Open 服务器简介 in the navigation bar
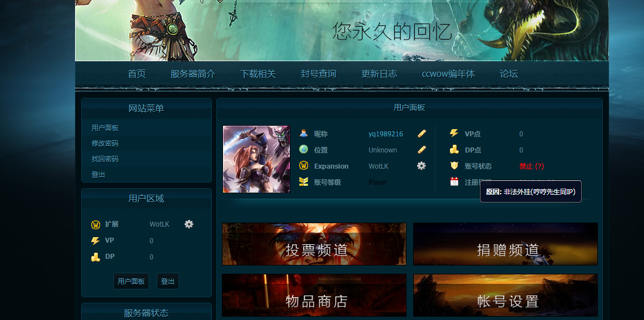The height and width of the screenshot is (320, 644). (192, 74)
